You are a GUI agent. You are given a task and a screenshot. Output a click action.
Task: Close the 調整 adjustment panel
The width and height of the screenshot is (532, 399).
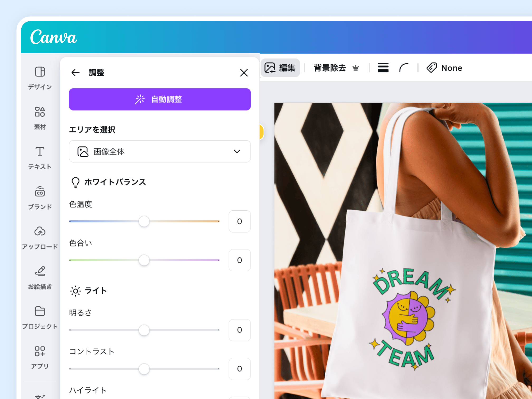coord(244,73)
